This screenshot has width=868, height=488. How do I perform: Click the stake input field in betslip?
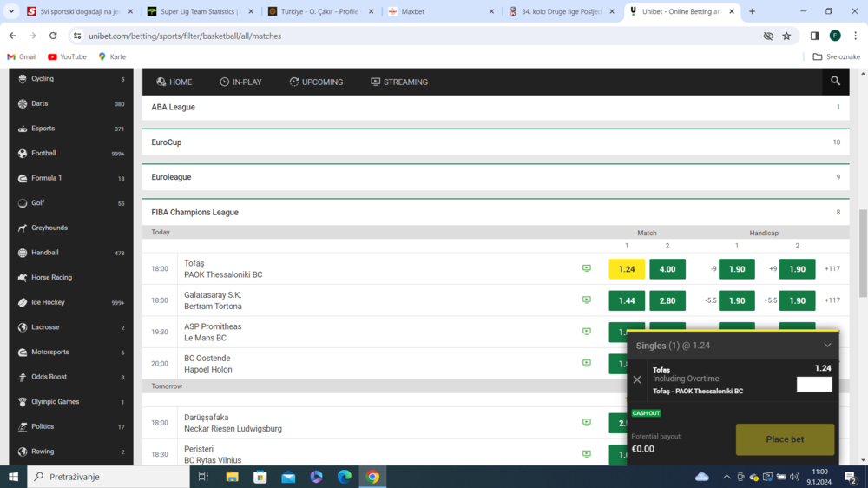tap(814, 385)
